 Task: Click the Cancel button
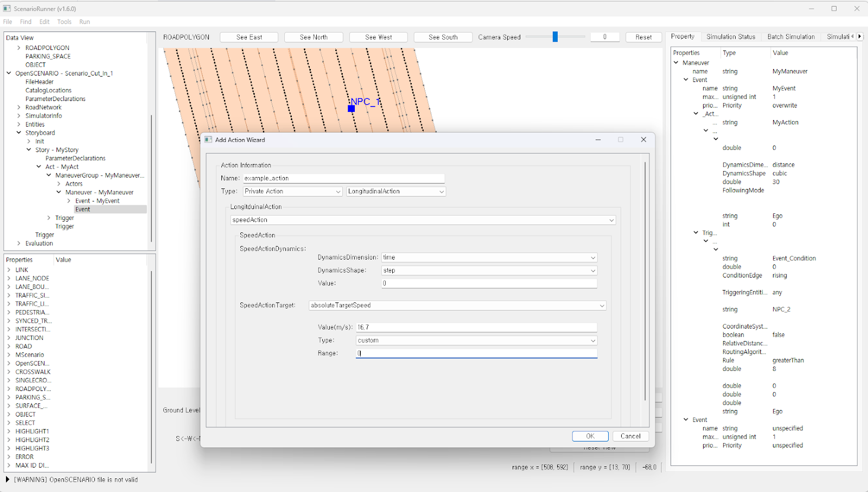(x=630, y=436)
